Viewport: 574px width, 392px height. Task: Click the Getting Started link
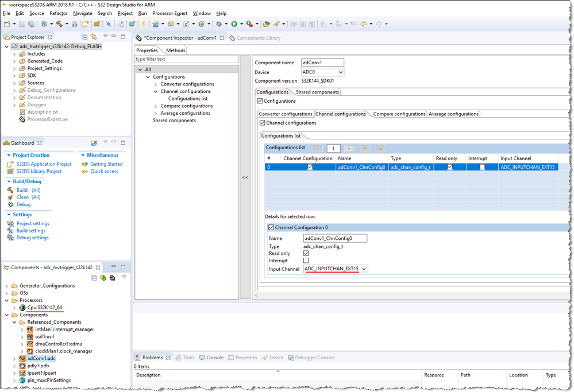pyautogui.click(x=106, y=164)
